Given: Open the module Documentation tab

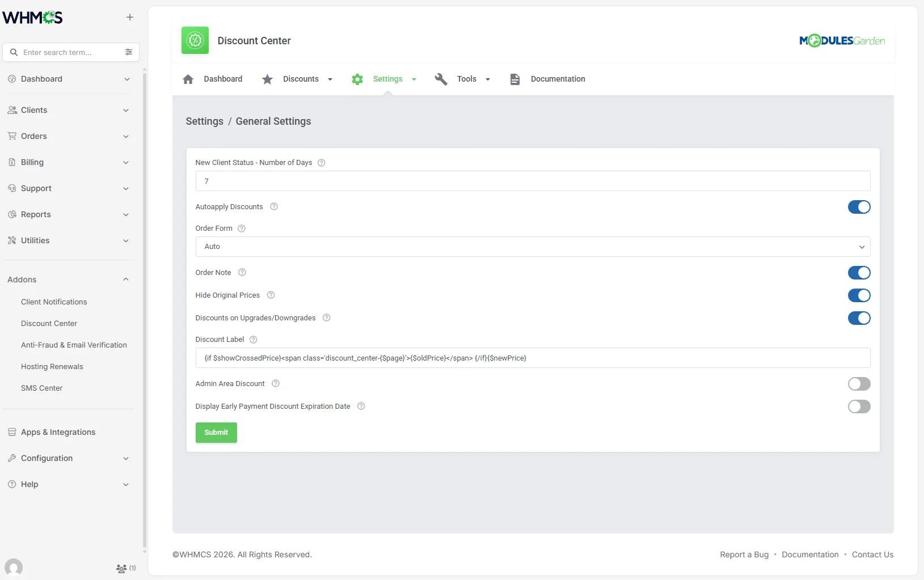Looking at the screenshot, I should [547, 79].
